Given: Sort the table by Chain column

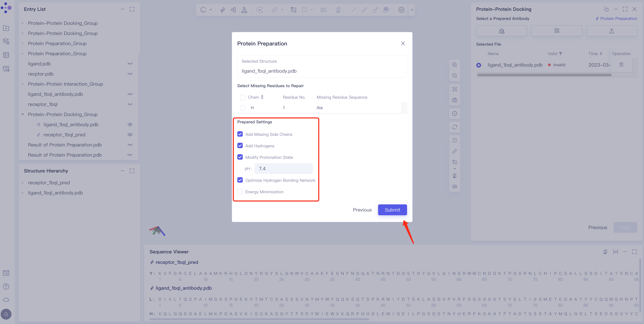Looking at the screenshot, I should pyautogui.click(x=262, y=97).
